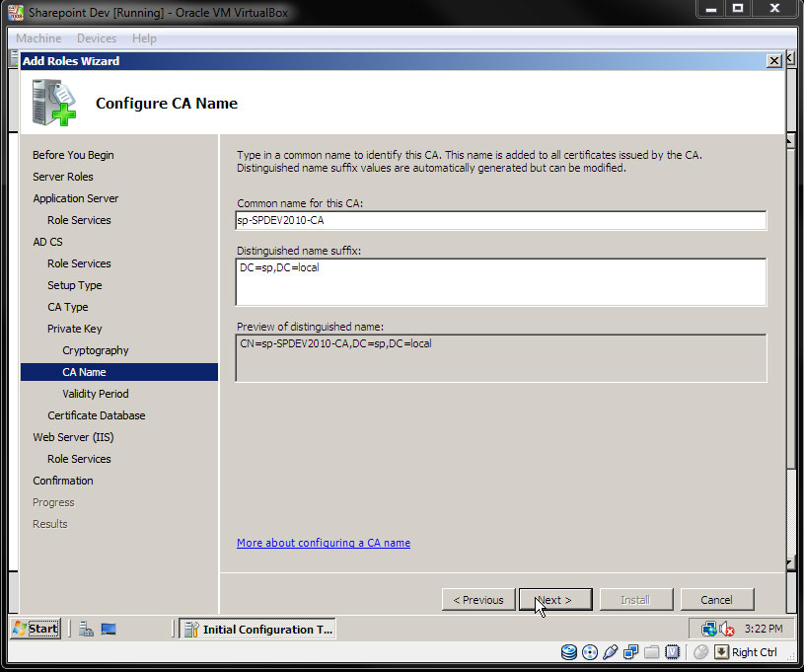Select Cryptography step
The height and width of the screenshot is (672, 804).
click(x=96, y=350)
